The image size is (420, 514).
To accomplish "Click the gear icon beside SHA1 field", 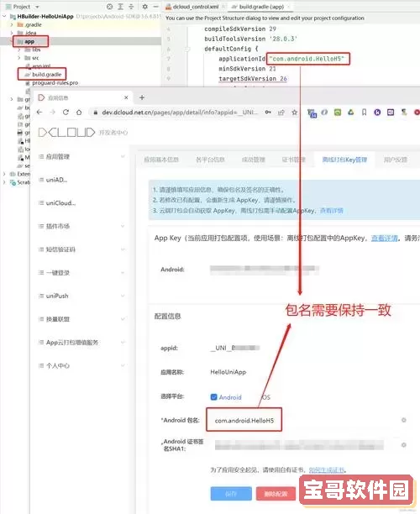I will 404,445.
